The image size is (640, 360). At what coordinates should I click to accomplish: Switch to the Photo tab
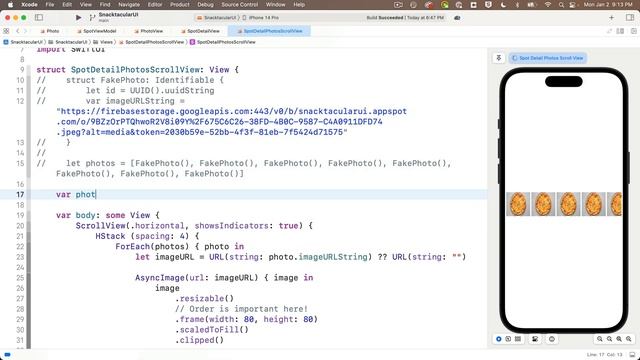[50, 31]
